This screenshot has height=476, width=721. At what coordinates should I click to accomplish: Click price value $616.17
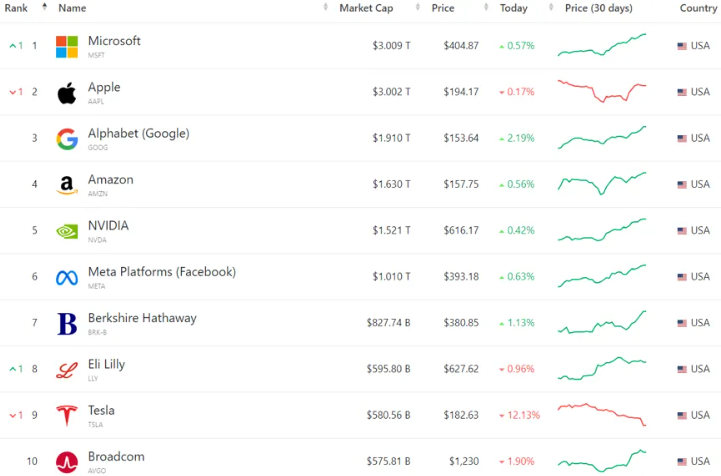[x=461, y=230]
